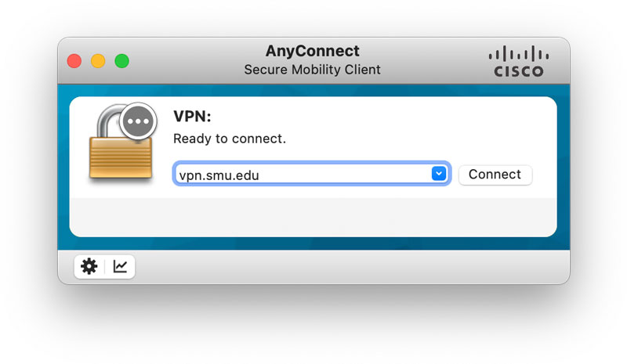The height and width of the screenshot is (364, 627).
Task: Click the CISCO wordmark text
Action: click(518, 71)
